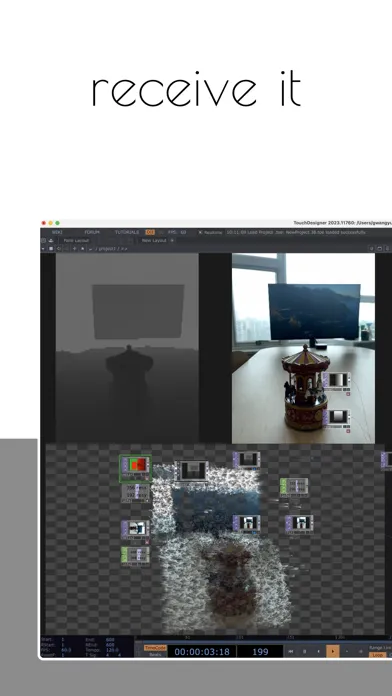This screenshot has height=696, width=392.
Task: Select the red-green TOP node with green border
Action: tap(135, 468)
